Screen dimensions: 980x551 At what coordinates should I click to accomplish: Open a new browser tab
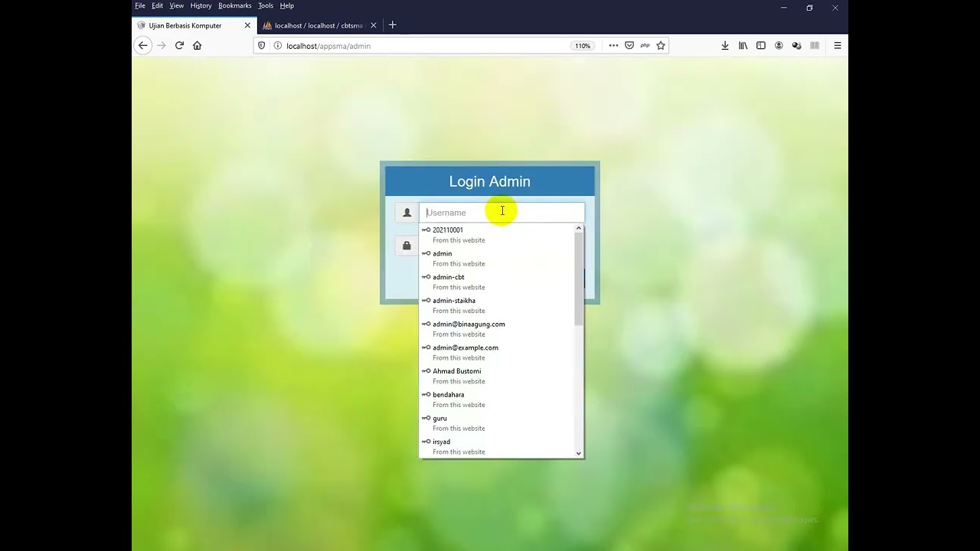click(393, 25)
